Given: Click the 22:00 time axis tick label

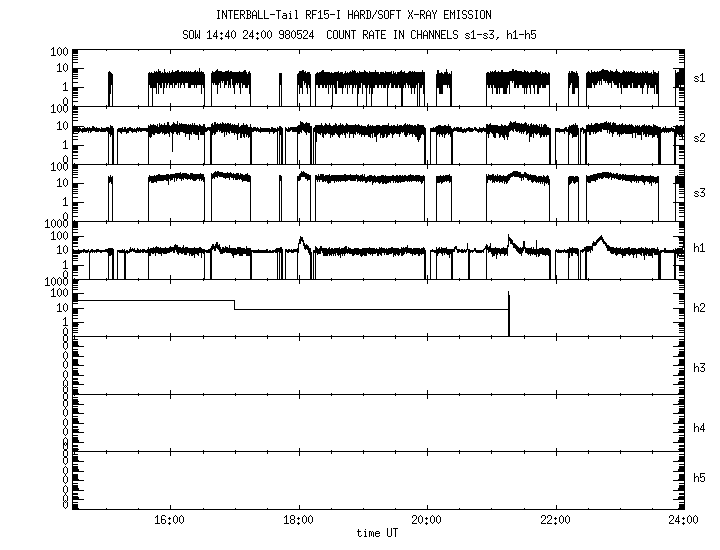Looking at the screenshot, I should point(555,520).
